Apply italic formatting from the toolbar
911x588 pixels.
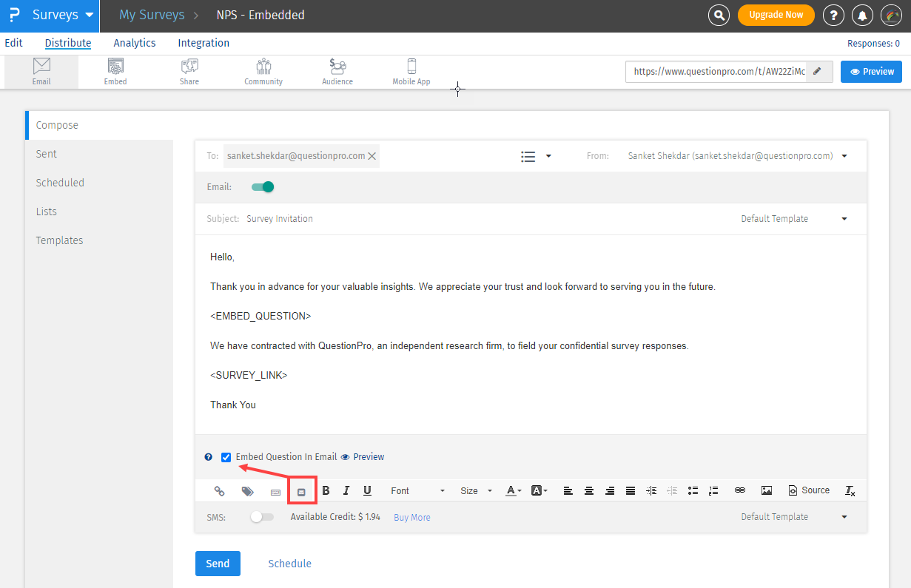[x=346, y=490]
